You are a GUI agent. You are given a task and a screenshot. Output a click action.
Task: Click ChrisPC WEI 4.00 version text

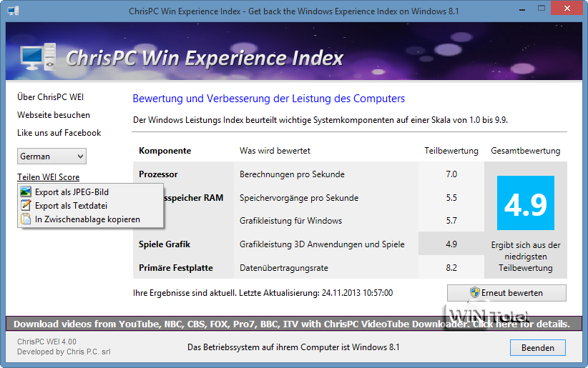pyautogui.click(x=47, y=342)
